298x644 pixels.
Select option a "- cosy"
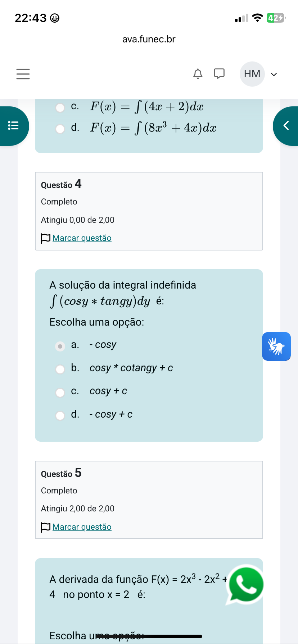coord(60,346)
